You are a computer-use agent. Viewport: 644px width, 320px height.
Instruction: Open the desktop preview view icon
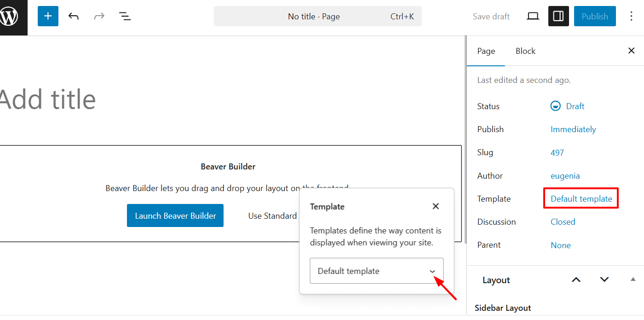coord(533,17)
